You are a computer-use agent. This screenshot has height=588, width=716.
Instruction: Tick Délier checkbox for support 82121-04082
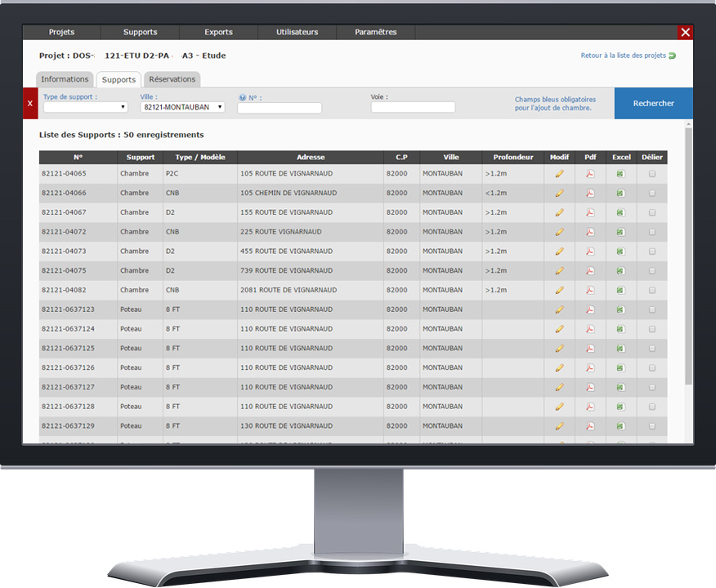pyautogui.click(x=652, y=290)
